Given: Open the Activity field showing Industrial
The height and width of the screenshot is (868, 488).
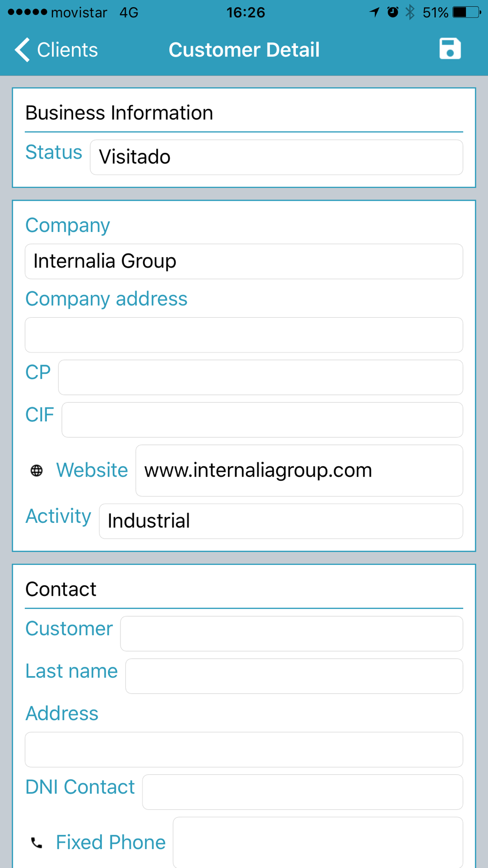Looking at the screenshot, I should pos(281,521).
